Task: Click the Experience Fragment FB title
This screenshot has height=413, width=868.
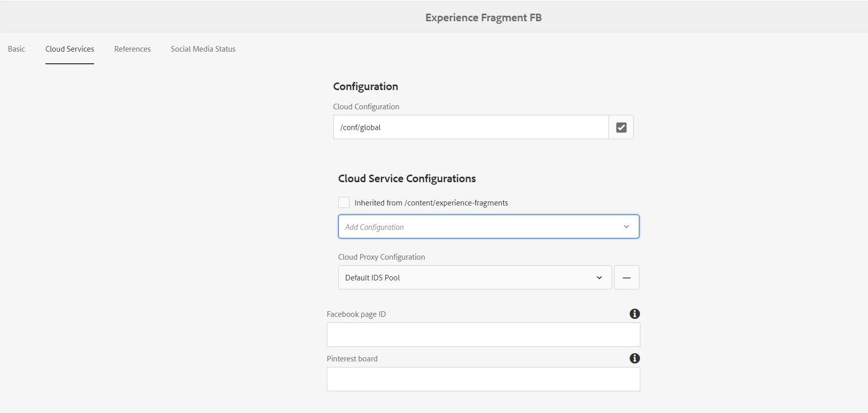Action: [483, 18]
